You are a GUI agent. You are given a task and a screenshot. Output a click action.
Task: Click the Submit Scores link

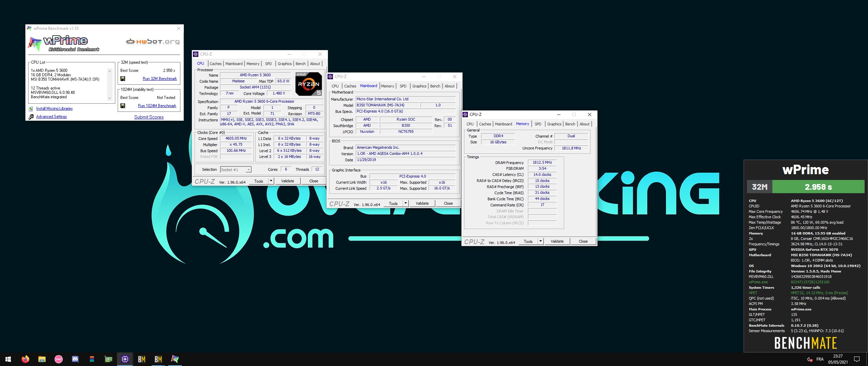coord(149,117)
